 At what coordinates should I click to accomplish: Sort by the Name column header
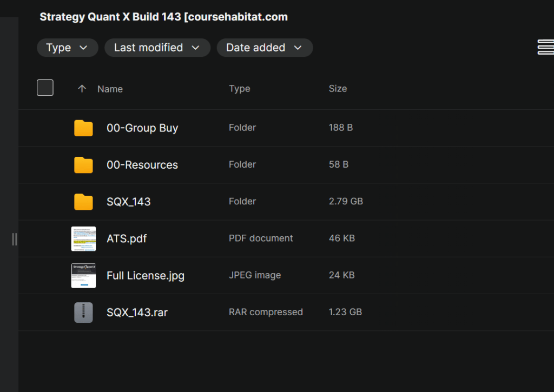click(x=110, y=89)
